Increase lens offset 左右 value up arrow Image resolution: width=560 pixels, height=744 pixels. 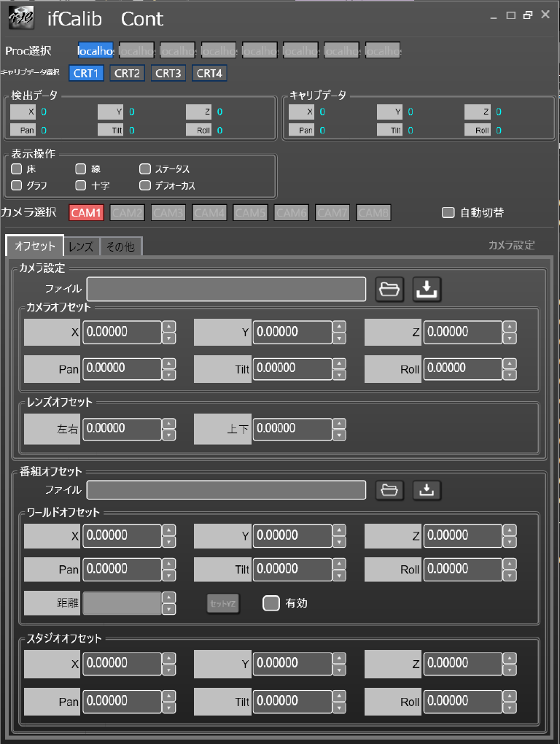point(169,423)
